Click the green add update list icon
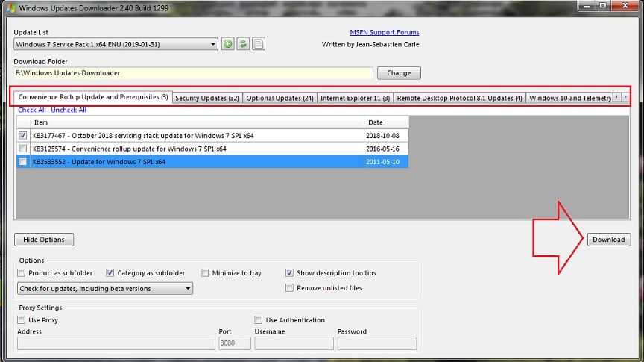The image size is (644, 362). [228, 44]
